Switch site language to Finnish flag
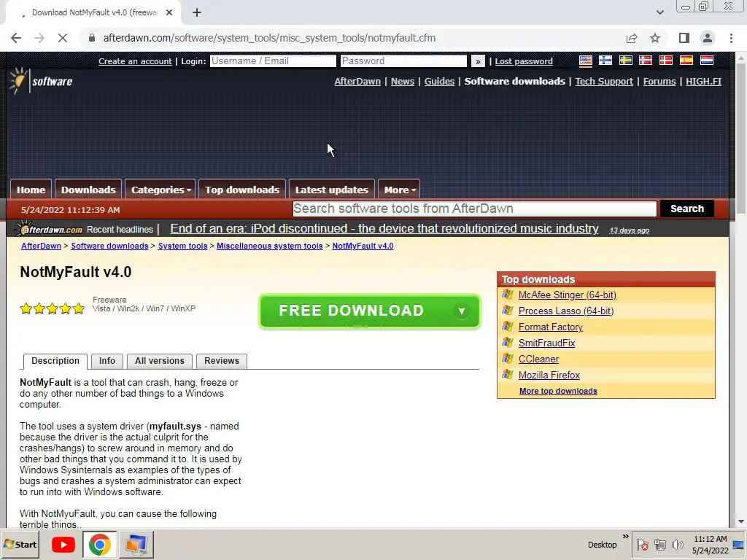 click(605, 61)
